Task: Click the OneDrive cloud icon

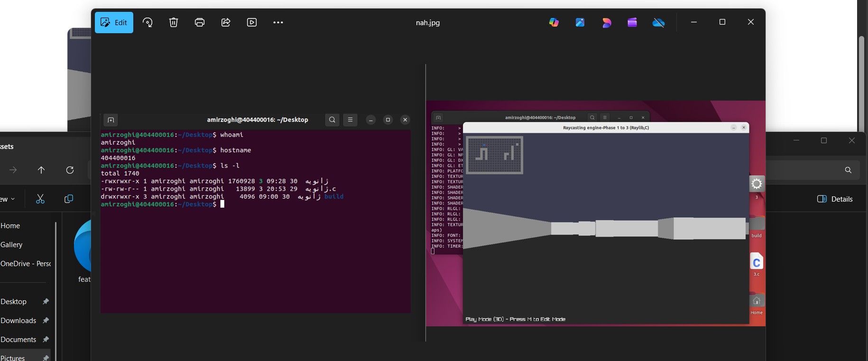Action: coord(658,22)
